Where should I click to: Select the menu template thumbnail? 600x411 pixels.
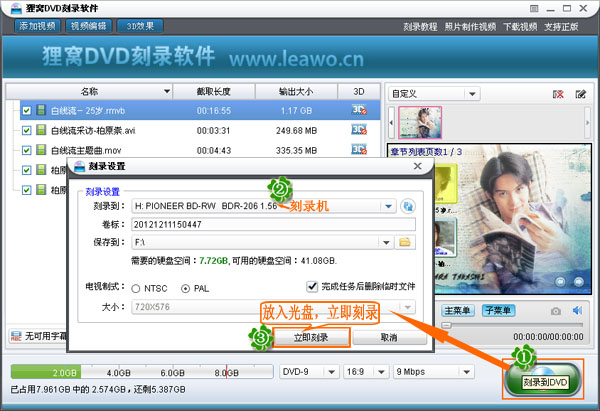coord(420,122)
